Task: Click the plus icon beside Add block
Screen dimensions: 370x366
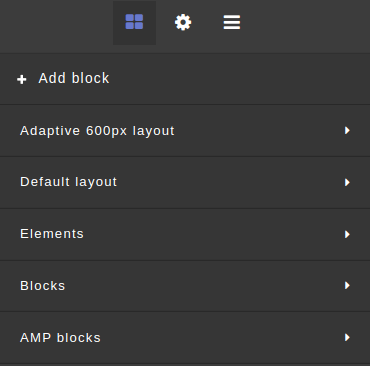Action: 22,79
